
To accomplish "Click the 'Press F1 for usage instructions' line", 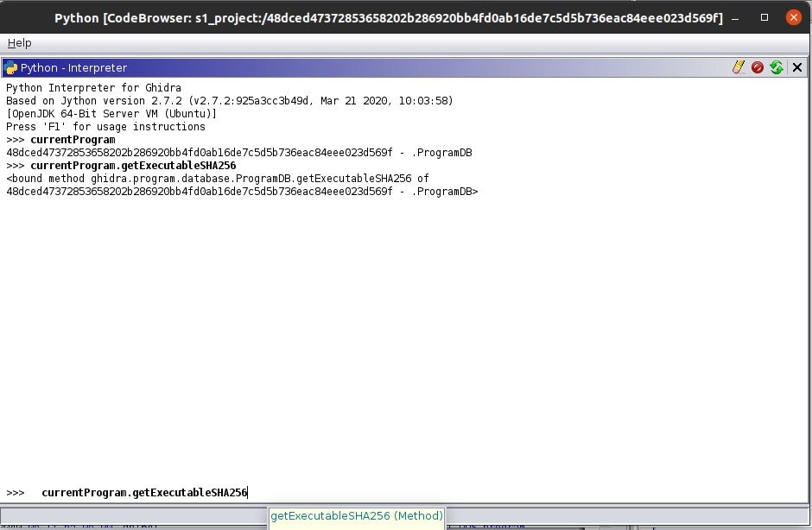I will click(105, 127).
